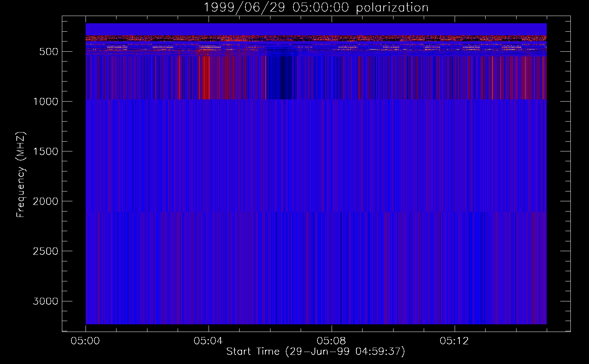Click the 500 frequency tick label
This screenshot has width=589, height=364.
(x=48, y=52)
